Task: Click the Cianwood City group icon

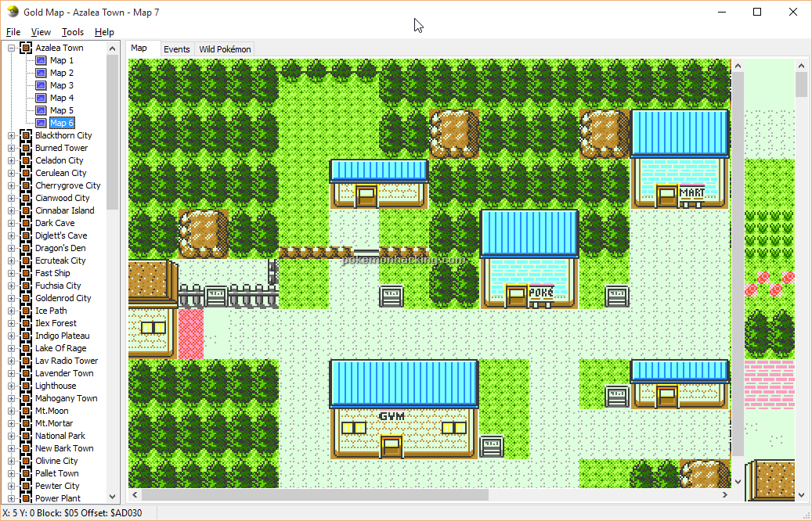Action: (x=26, y=198)
